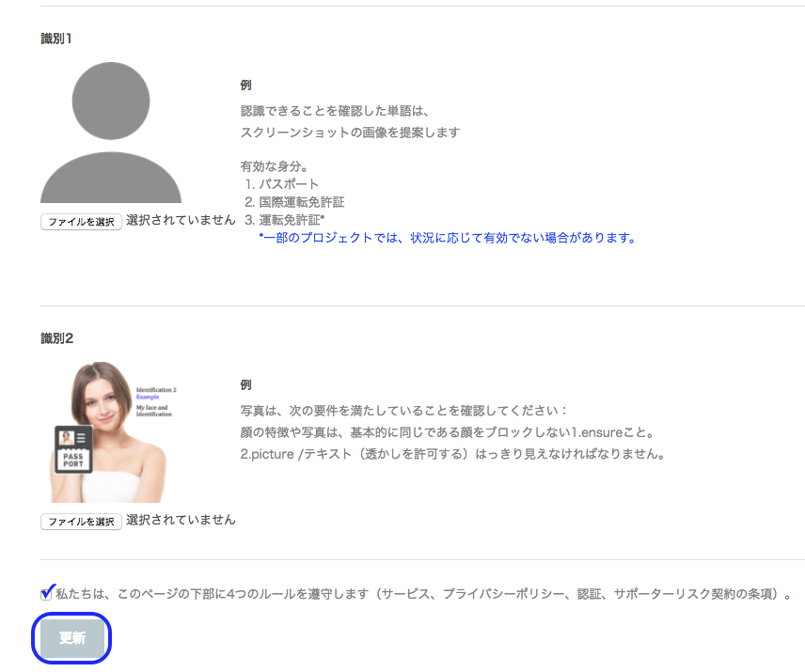This screenshot has height=672, width=805.
Task: Uncheck the four rules agreement checkbox
Action: (47, 593)
